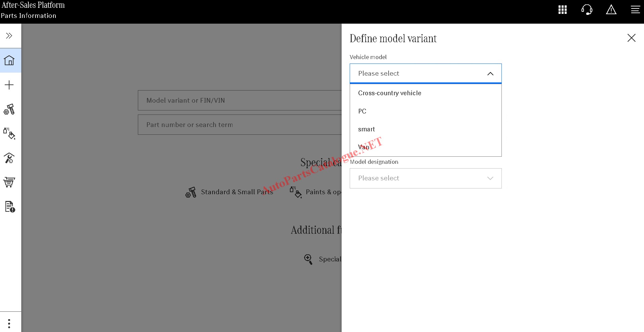Open the Home icon in sidebar

click(9, 60)
